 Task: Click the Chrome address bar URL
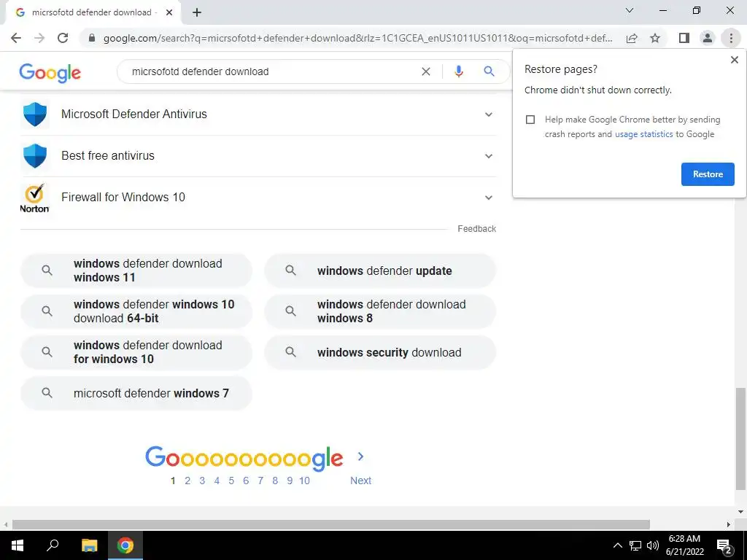(357, 38)
